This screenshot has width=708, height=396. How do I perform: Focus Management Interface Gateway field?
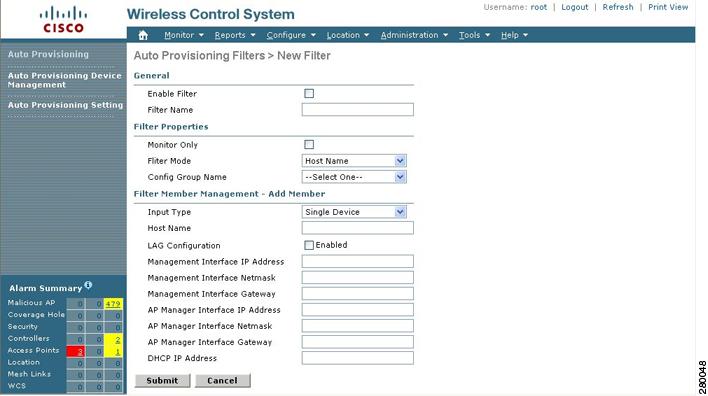358,294
